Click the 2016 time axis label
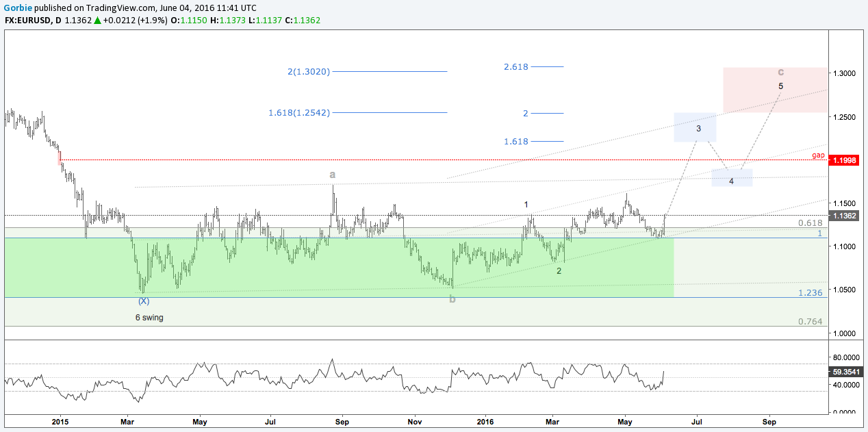This screenshot has height=432, width=868. [x=485, y=422]
